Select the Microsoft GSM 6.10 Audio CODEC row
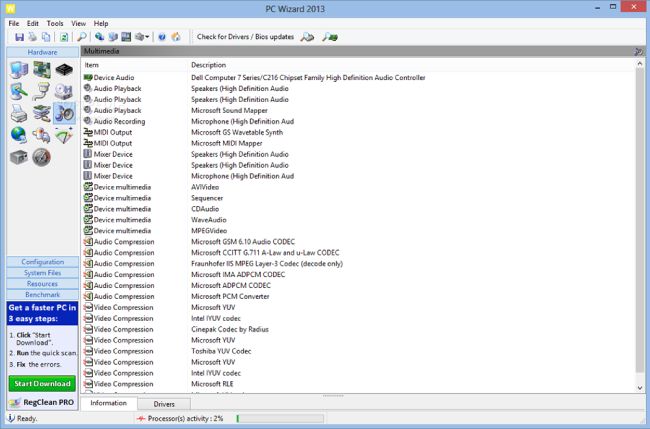 tap(358, 242)
